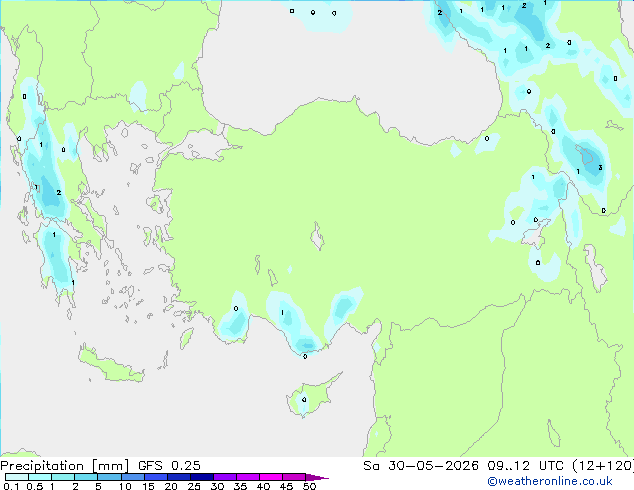This screenshot has height=490, width=634.
Task: Pick magenta legend swatch between 40 and 45
Action: point(271,477)
